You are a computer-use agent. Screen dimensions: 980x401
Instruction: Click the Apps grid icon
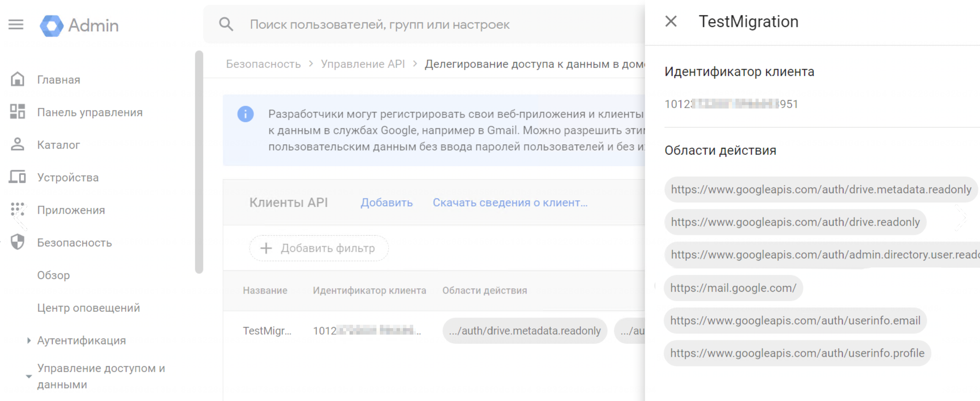point(17,210)
